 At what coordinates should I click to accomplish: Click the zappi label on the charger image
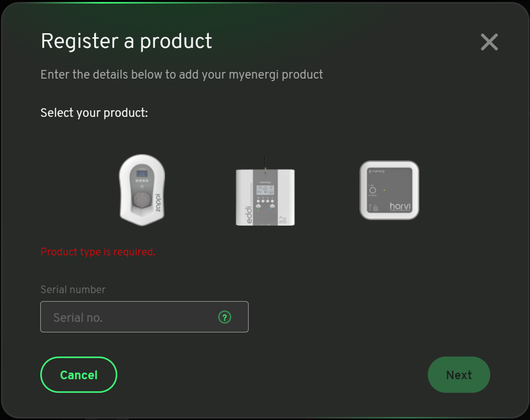(x=158, y=203)
